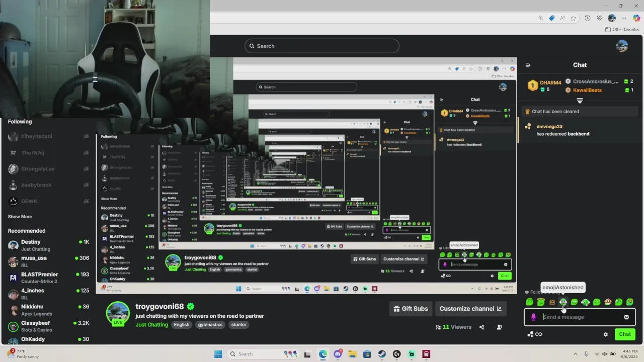Viewport: 644px width, 362px height.
Task: Select the emojiAstonished quick emote
Action: [563, 302]
